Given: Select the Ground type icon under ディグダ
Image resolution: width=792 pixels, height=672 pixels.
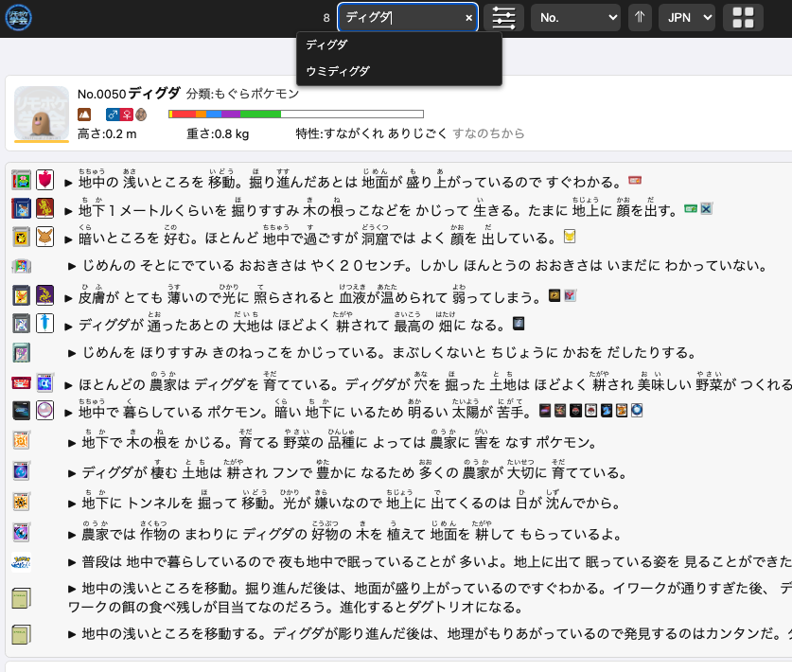Looking at the screenshot, I should click(x=84, y=115).
